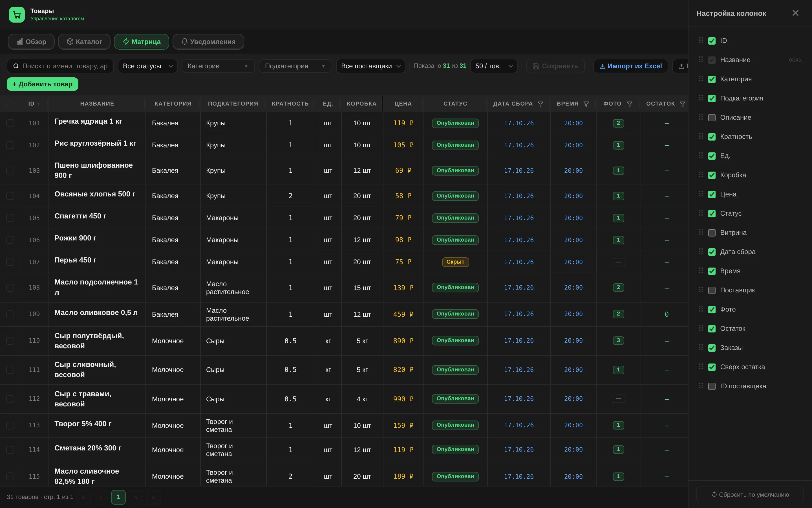Uncheck the ID column checkbox

(712, 41)
